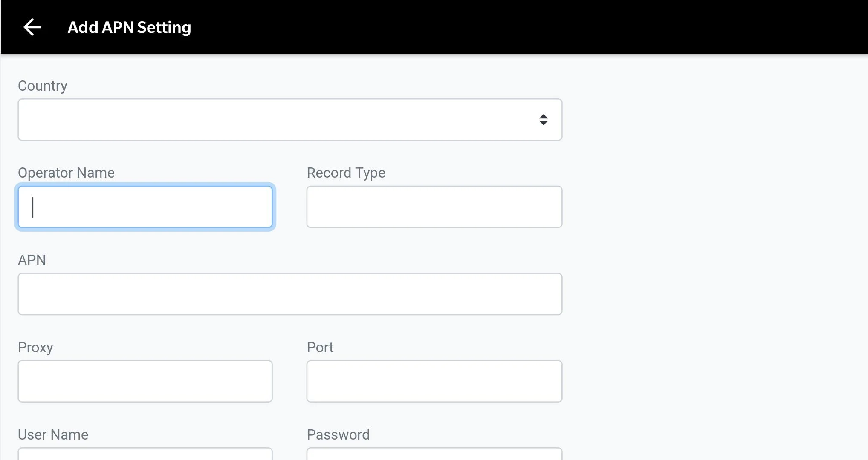The image size is (868, 460).
Task: Click the APN label text
Action: [x=32, y=260]
